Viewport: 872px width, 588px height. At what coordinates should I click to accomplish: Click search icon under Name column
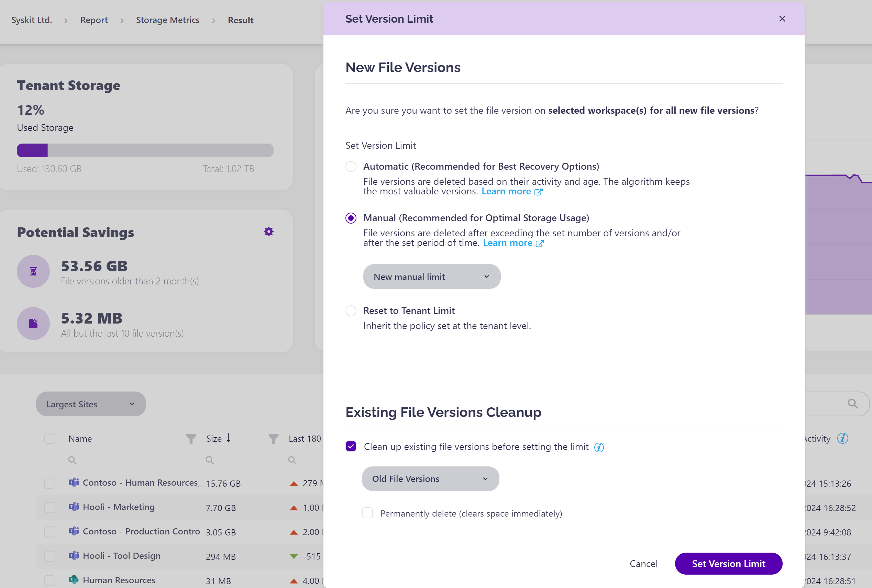[x=72, y=460]
